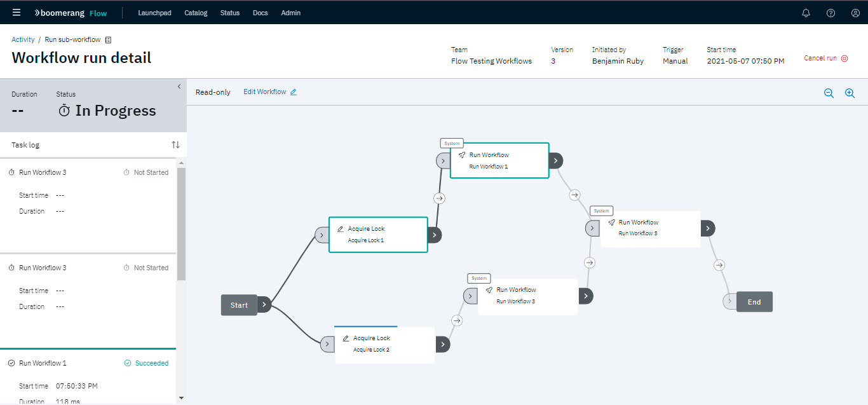
Task: Select the Acquire Lock 2 node
Action: tap(384, 345)
